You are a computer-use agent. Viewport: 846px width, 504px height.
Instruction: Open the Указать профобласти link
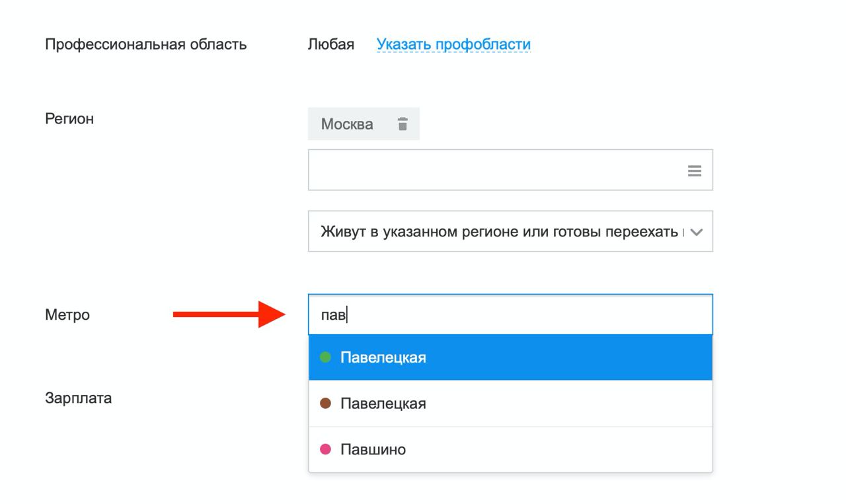click(x=453, y=45)
